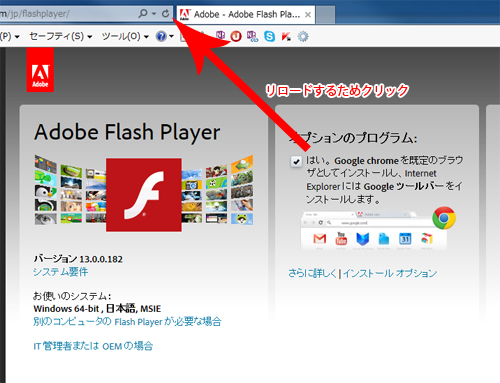Click the search magnifier in address bar
The height and width of the screenshot is (383, 500).
click(x=143, y=14)
